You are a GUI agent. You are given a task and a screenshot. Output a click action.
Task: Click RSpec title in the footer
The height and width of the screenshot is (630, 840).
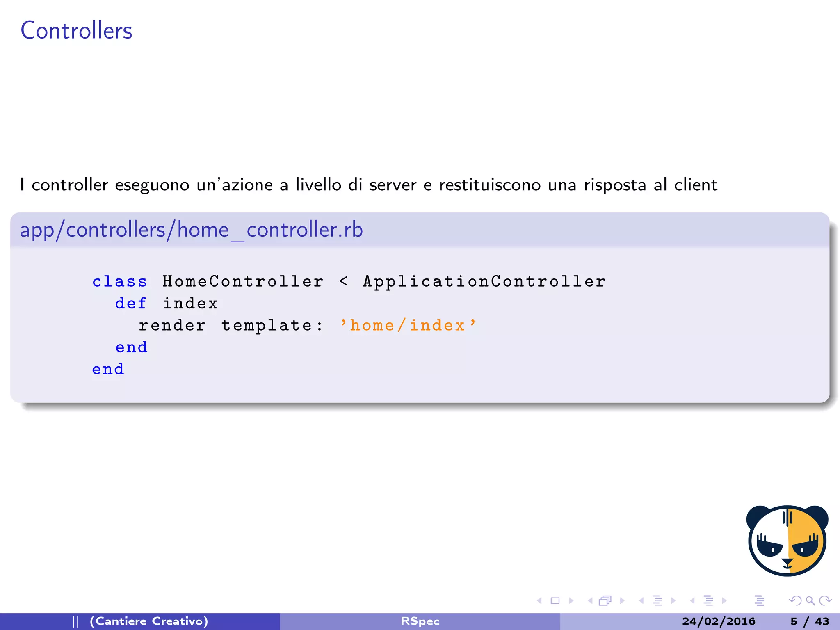tap(420, 621)
